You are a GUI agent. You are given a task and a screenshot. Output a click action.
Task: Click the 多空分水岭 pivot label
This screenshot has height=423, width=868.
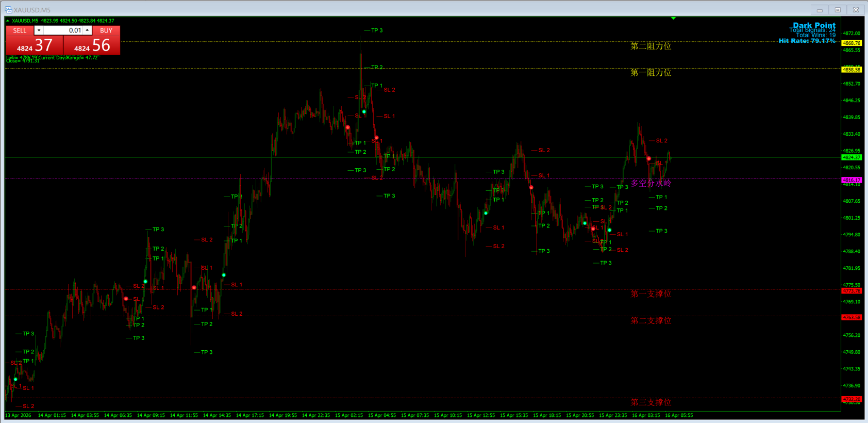pos(651,183)
